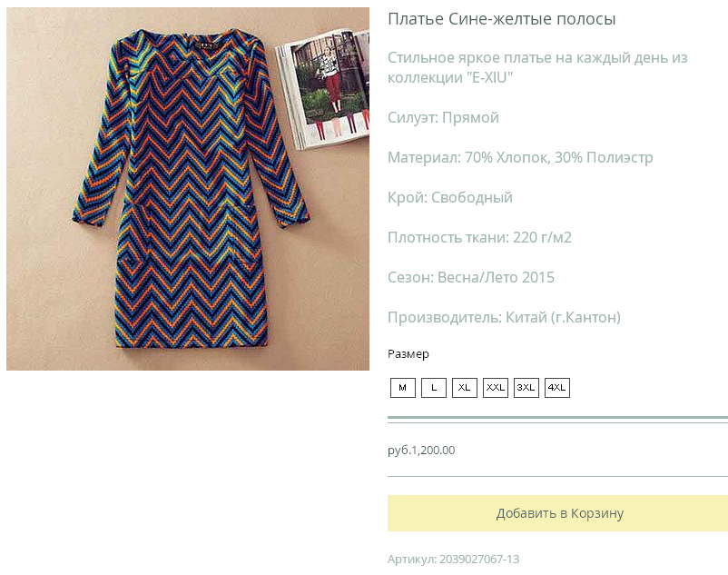728x575 pixels.
Task: Pick size XXL
Action: pos(496,388)
